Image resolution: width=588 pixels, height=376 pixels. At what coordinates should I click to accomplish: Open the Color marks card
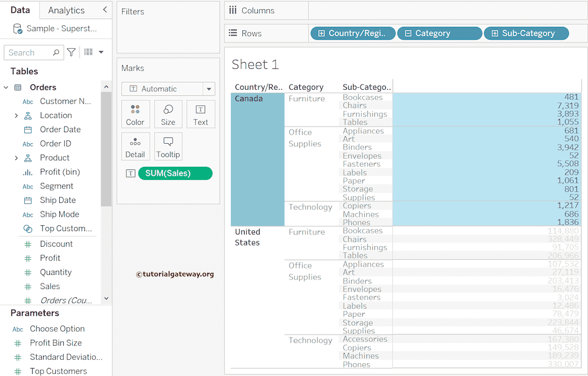point(135,114)
